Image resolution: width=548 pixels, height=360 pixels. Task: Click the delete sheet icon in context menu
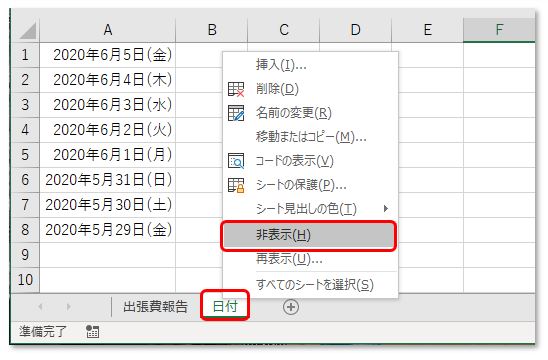coord(236,89)
